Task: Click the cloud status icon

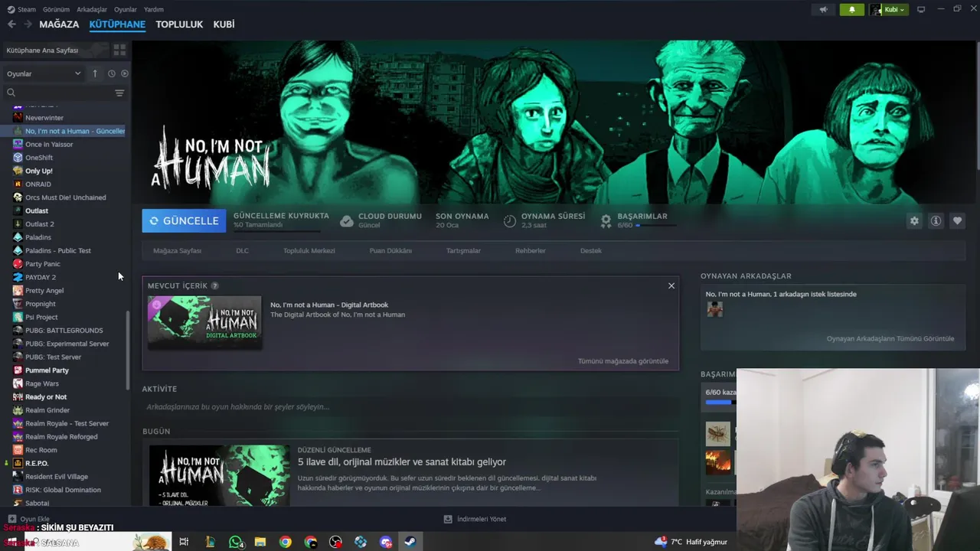Action: tap(347, 220)
